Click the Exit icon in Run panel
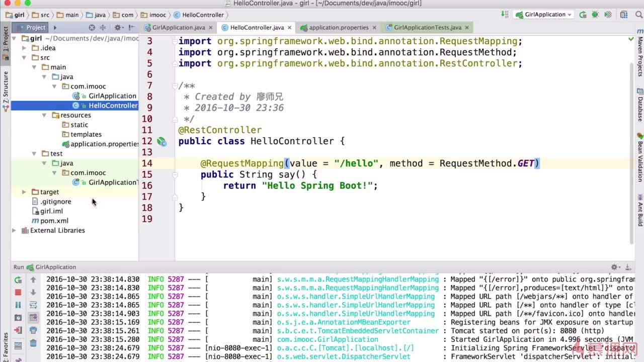Screen dimensions: 644x362 point(18,330)
